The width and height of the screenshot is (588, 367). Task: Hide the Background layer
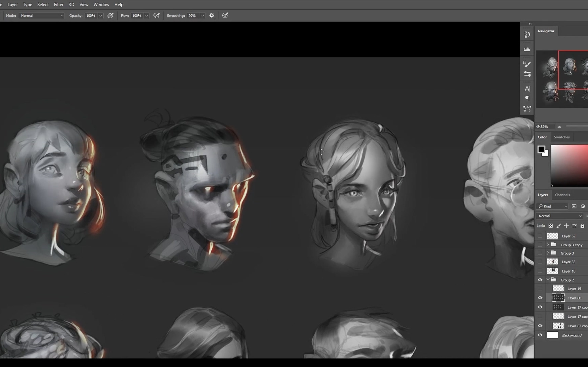click(540, 335)
